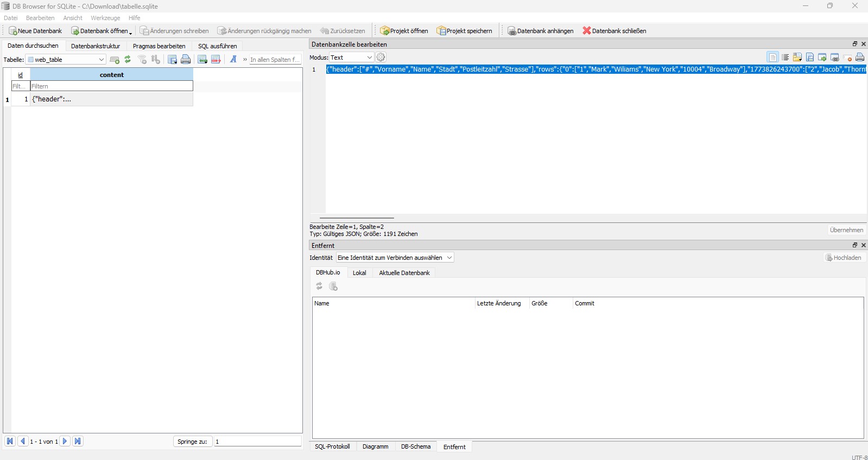
Task: Print the table using the browse toolbar printer
Action: (x=186, y=60)
